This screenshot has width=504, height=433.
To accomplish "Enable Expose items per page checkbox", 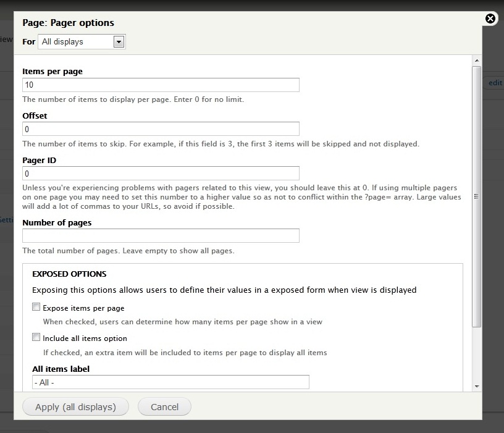I will [x=36, y=307].
